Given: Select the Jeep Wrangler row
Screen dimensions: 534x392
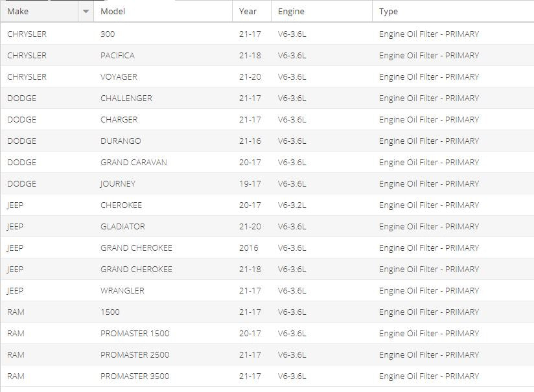Looking at the screenshot, I should 267,291.
